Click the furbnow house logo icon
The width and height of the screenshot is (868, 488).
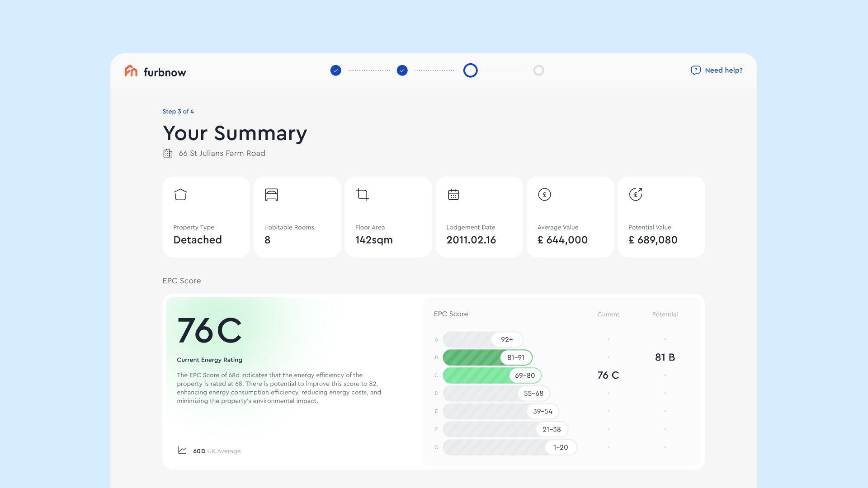(131, 71)
